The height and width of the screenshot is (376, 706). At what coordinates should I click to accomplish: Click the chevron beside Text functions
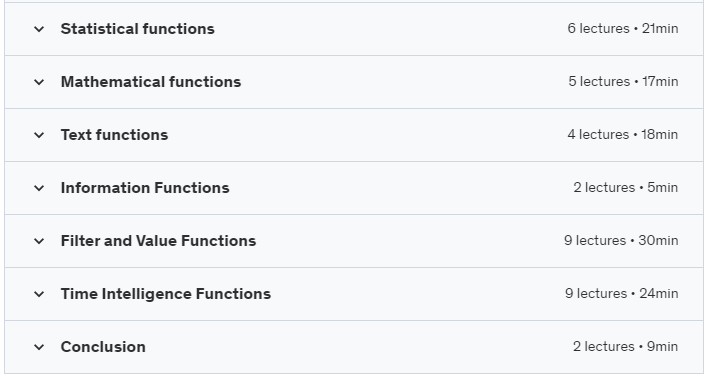(39, 135)
